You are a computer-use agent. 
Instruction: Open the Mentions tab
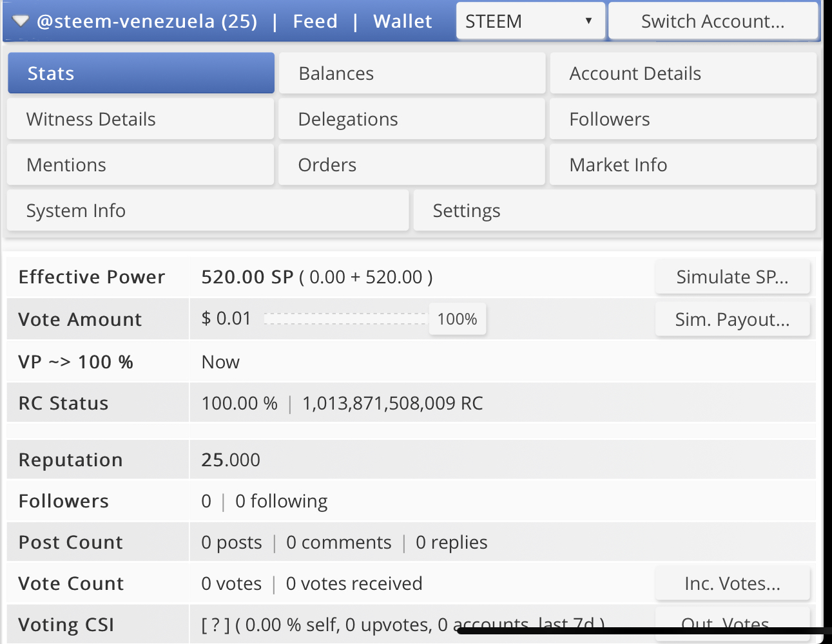[141, 165]
